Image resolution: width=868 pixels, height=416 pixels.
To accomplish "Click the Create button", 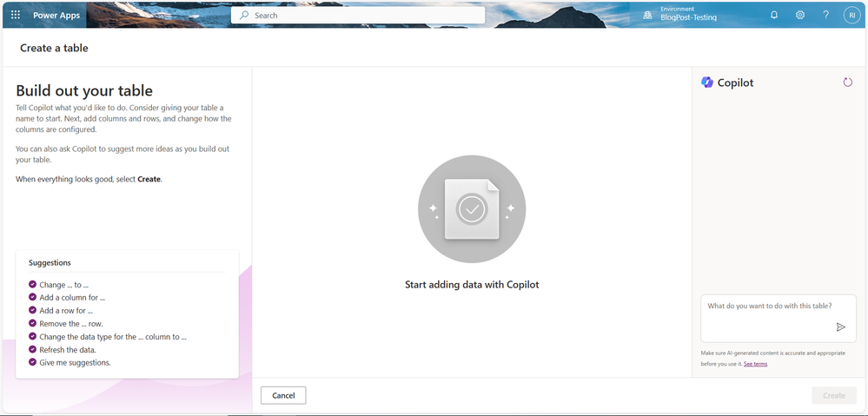I will (x=833, y=395).
